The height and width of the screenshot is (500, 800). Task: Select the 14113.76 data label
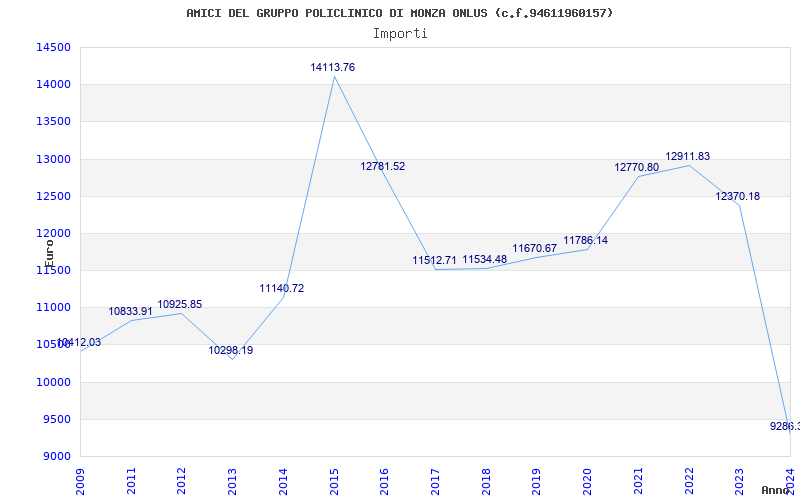[333, 67]
